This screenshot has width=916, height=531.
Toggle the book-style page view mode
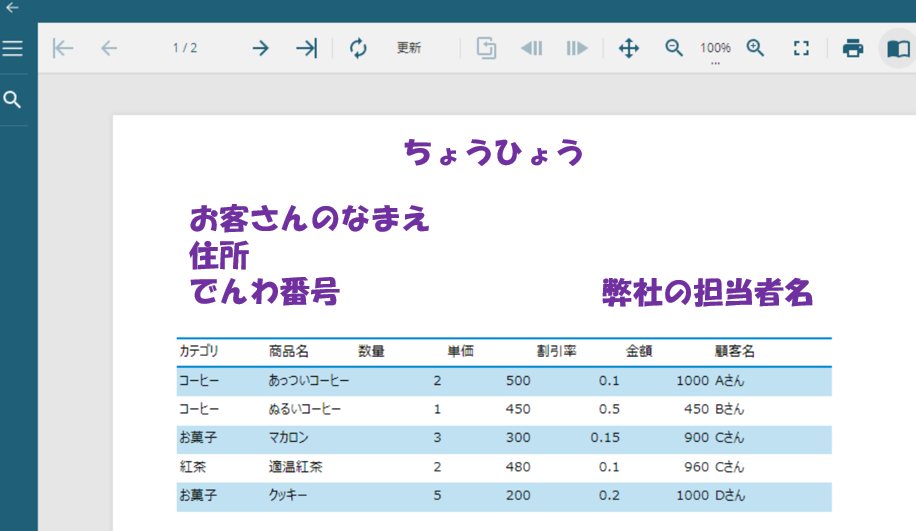(898, 48)
